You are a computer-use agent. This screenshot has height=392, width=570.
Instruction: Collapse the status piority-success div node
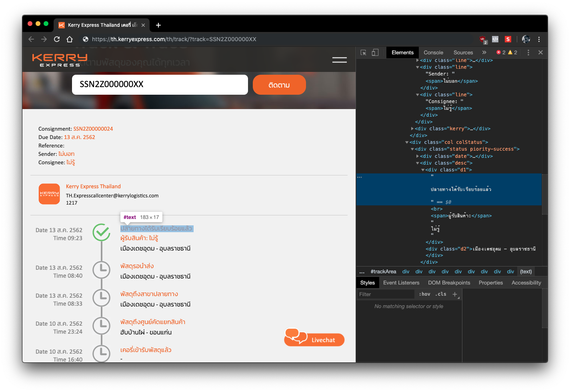(x=412, y=149)
